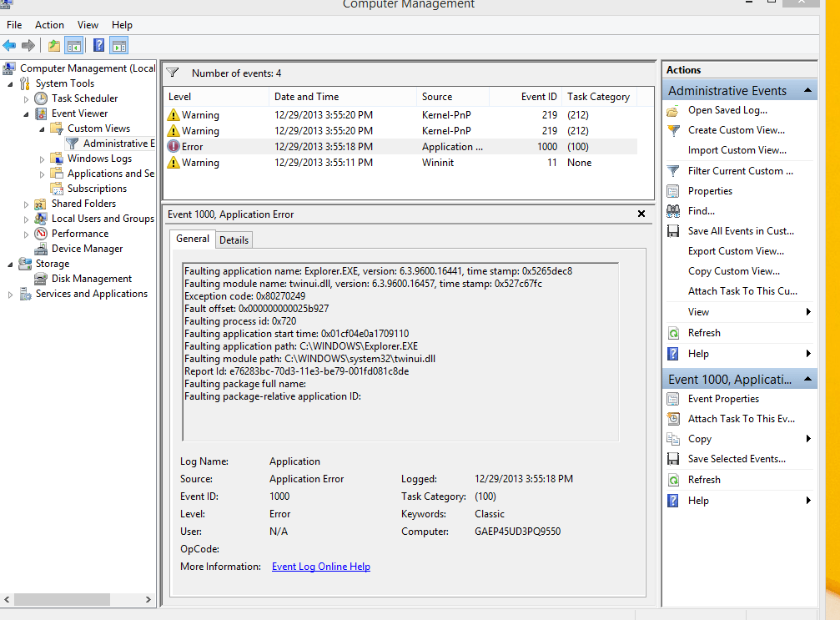This screenshot has width=840, height=620.
Task: Expand the Services and Applications node
Action: (10, 295)
